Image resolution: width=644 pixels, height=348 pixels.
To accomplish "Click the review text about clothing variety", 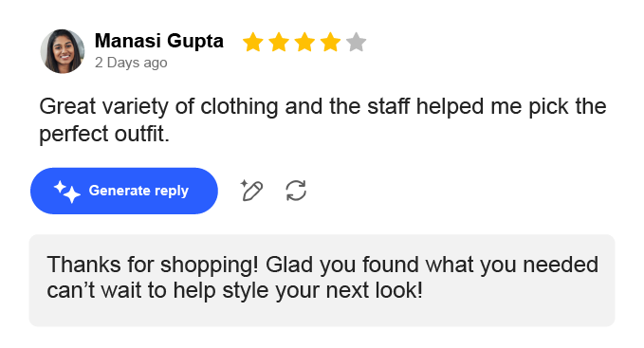I will pyautogui.click(x=322, y=119).
